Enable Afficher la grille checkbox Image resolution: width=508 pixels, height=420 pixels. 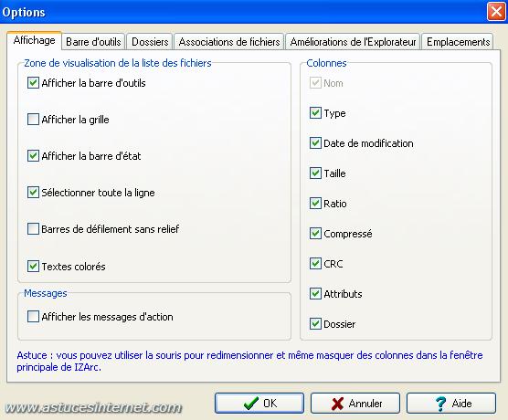pyautogui.click(x=33, y=120)
